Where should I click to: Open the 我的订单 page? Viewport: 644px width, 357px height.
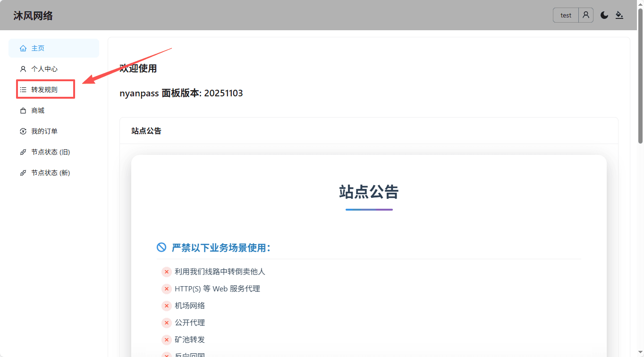[44, 131]
